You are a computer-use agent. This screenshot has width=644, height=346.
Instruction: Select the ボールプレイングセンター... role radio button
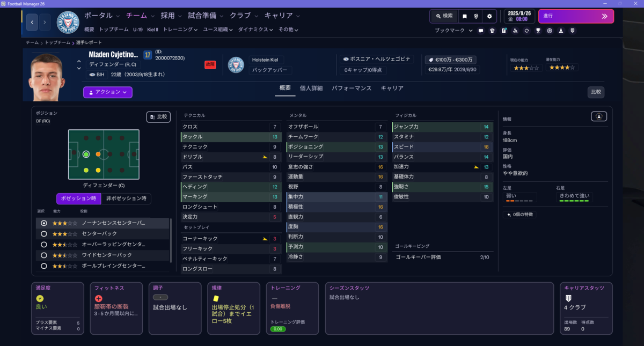point(44,266)
